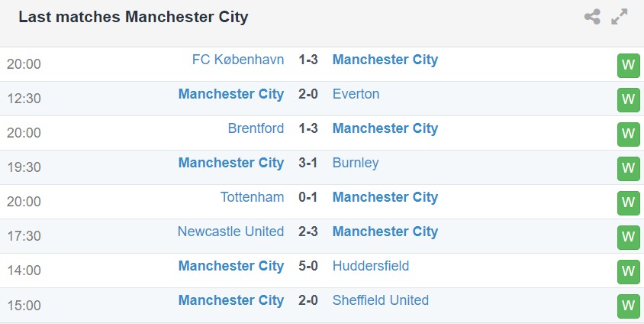Click the W badge for FC København match
644x324 pixels.
point(628,65)
